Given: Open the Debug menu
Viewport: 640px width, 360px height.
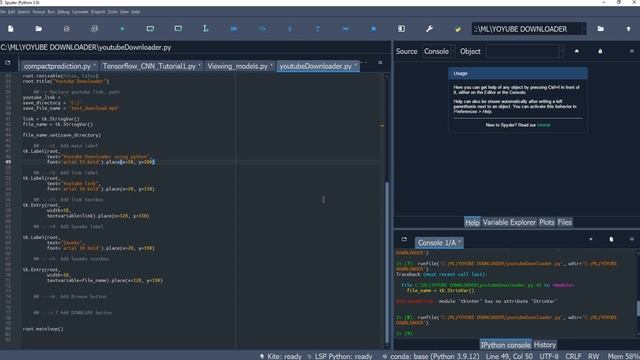Looking at the screenshot, I should point(63,12).
